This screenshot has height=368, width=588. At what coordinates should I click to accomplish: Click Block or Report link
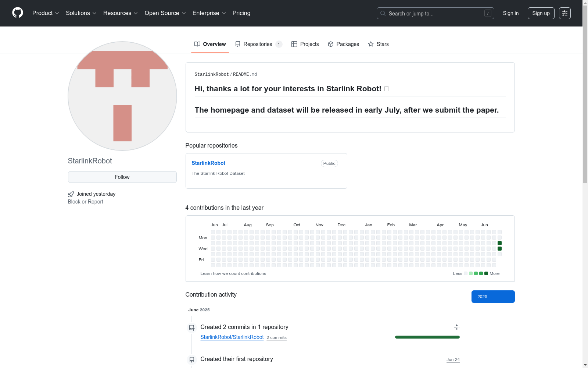point(85,202)
